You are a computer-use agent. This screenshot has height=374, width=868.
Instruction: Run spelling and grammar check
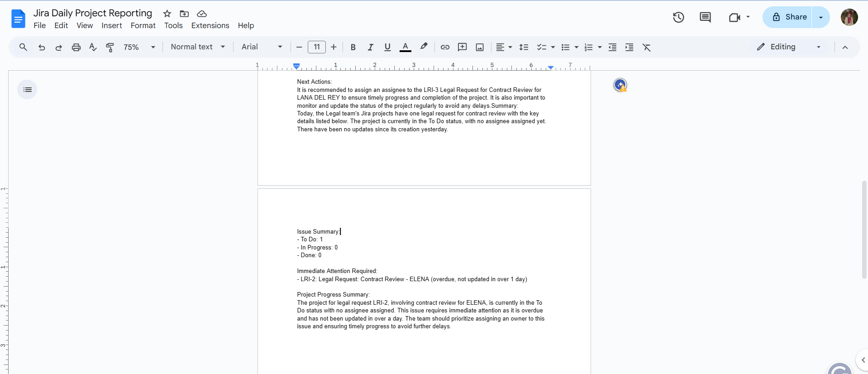[x=93, y=47]
